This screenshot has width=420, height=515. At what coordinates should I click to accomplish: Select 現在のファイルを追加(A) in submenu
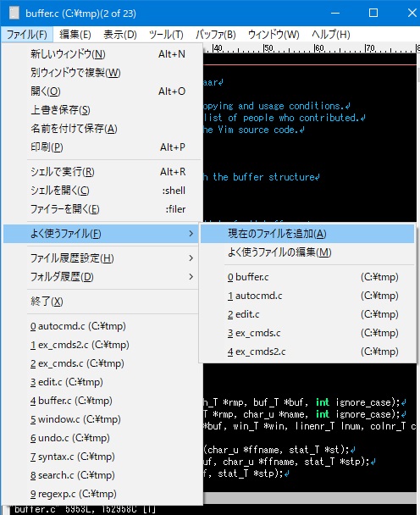point(307,234)
